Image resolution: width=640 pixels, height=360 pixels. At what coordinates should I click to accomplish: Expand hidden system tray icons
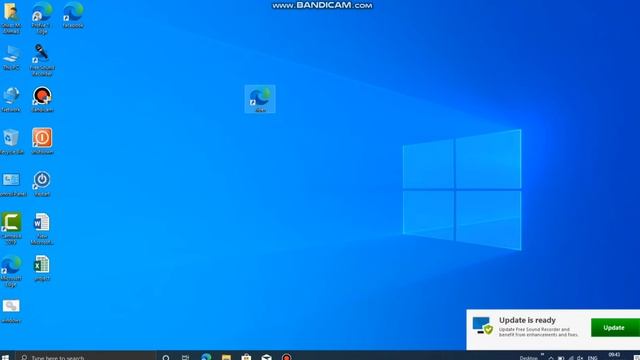551,358
